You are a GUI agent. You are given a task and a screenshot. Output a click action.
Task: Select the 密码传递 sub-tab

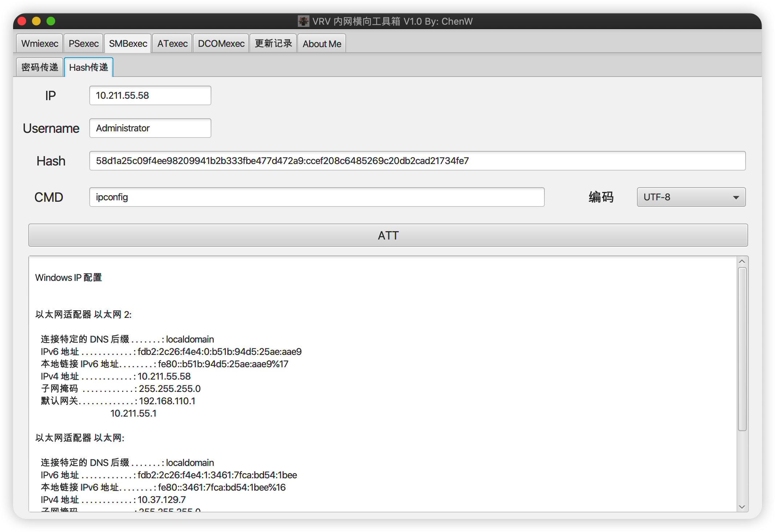(x=40, y=67)
